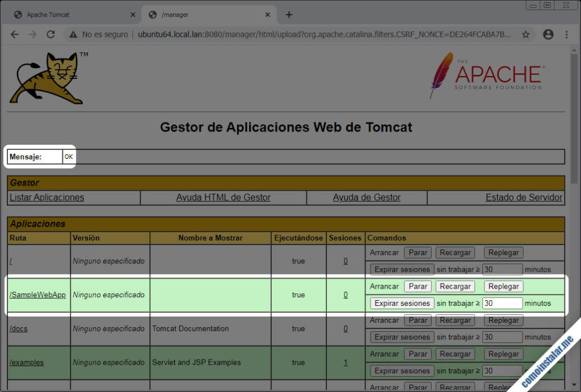Click Expirar sesiones for /SampleWebApp
Image resolution: width=581 pixels, height=392 pixels.
[x=402, y=303]
